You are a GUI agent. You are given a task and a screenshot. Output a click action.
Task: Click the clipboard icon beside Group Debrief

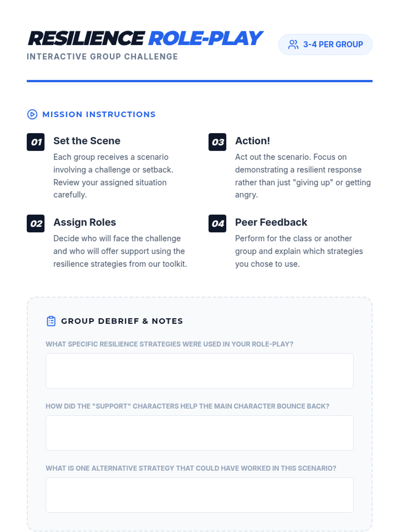[x=51, y=321]
